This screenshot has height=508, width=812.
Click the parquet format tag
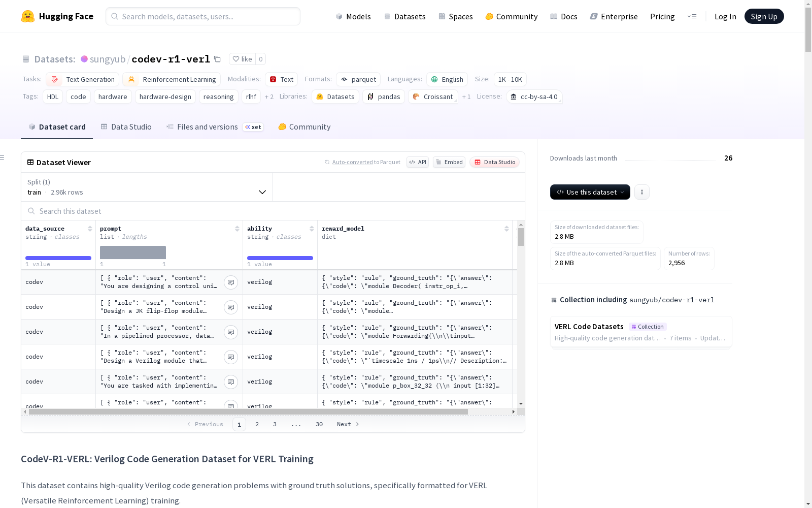[x=358, y=79]
